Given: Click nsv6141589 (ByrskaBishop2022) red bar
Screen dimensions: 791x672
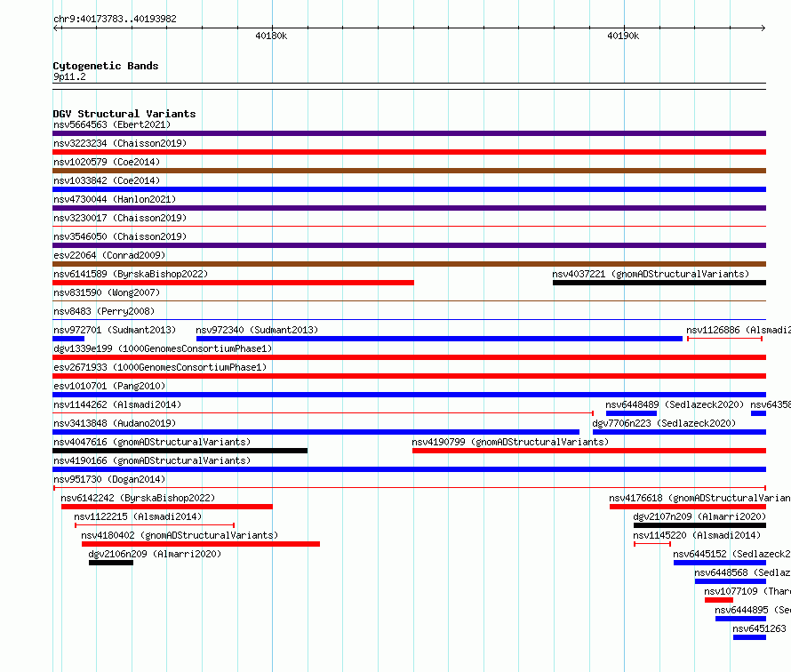Looking at the screenshot, I should point(233,283).
